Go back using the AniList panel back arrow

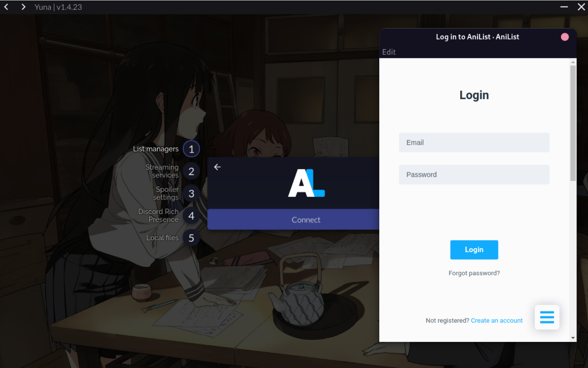tap(217, 167)
